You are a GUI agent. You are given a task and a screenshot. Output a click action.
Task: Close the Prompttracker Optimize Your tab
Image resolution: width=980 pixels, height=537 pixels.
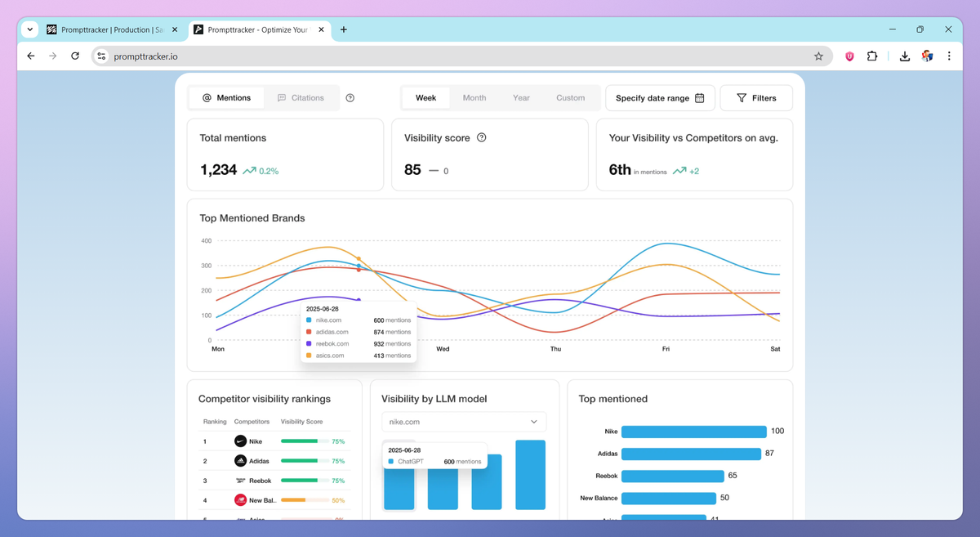click(322, 29)
